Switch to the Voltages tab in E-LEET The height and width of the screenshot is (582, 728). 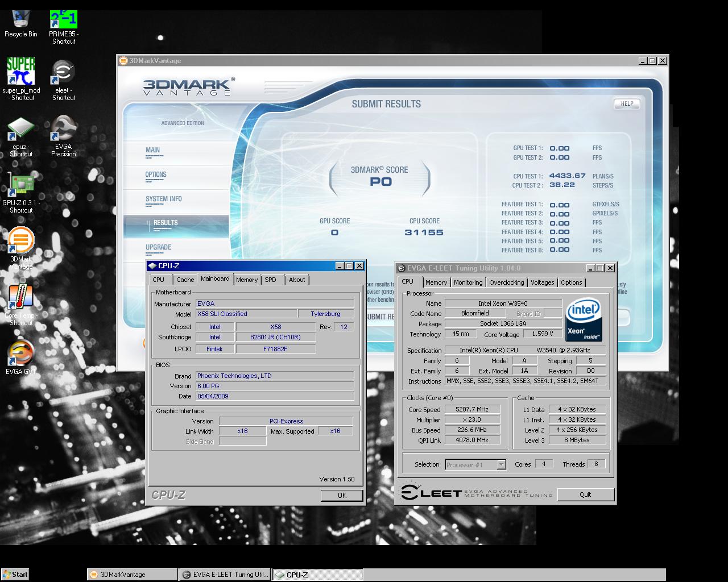[x=542, y=282]
